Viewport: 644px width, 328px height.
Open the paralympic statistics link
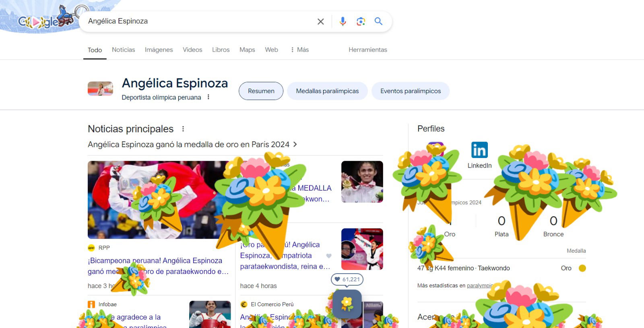480,286
